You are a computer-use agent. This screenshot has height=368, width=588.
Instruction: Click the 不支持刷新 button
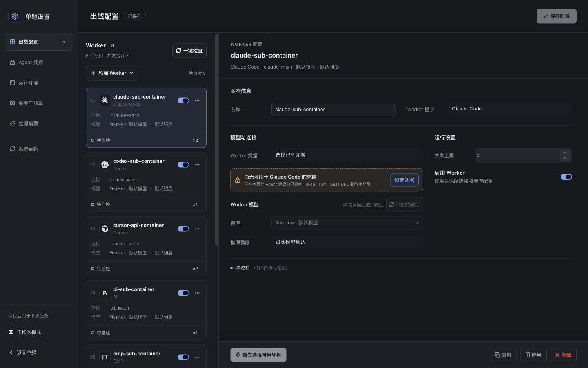click(405, 205)
